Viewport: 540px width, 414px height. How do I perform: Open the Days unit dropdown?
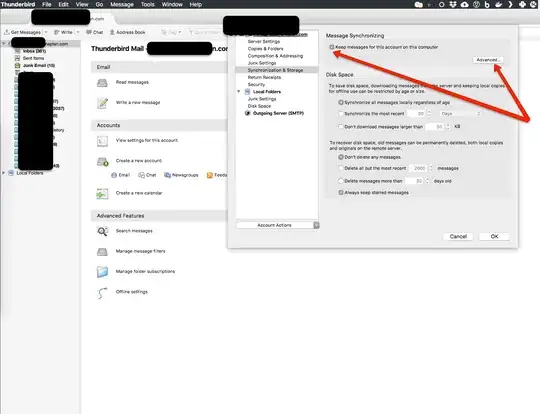460,114
